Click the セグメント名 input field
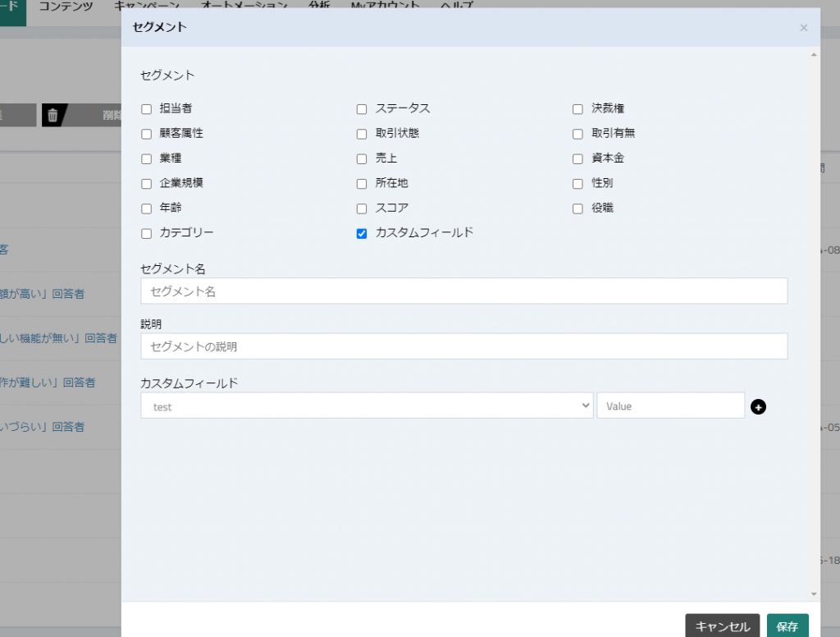The height and width of the screenshot is (637, 840). point(464,291)
